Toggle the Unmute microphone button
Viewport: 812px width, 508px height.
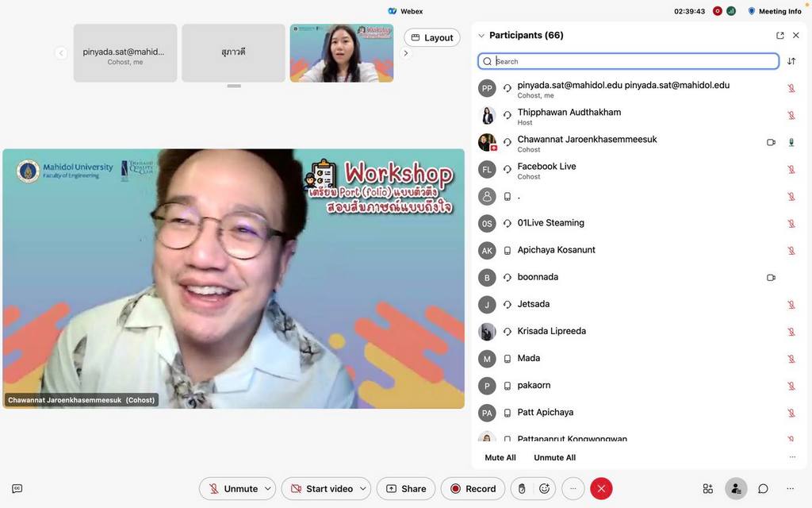coord(231,489)
